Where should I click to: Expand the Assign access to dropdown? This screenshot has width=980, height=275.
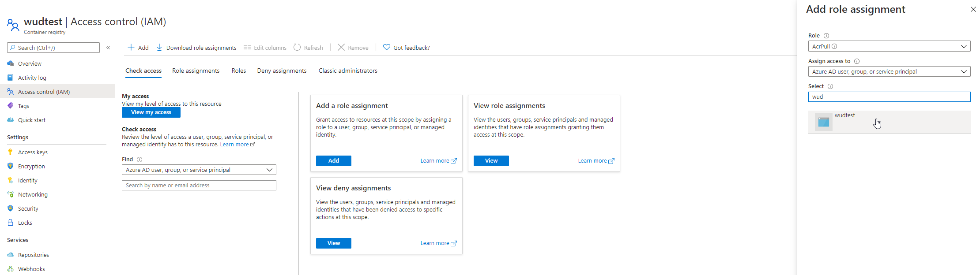(890, 71)
